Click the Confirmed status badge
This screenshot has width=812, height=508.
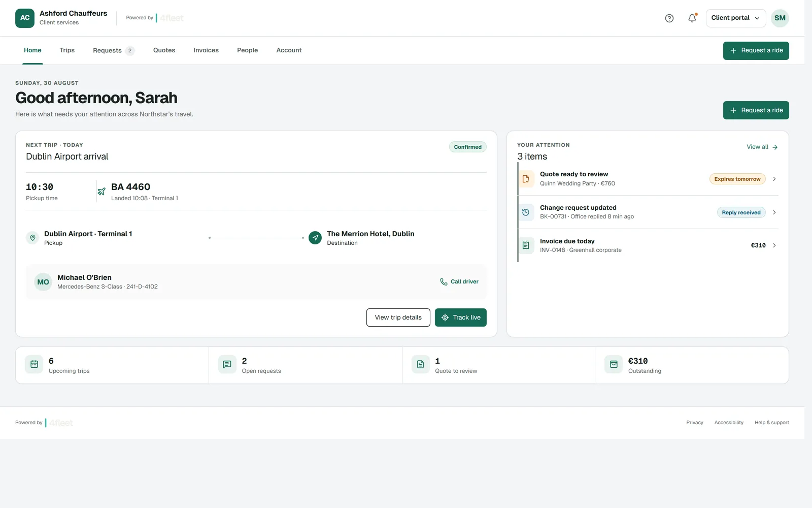[x=467, y=147]
